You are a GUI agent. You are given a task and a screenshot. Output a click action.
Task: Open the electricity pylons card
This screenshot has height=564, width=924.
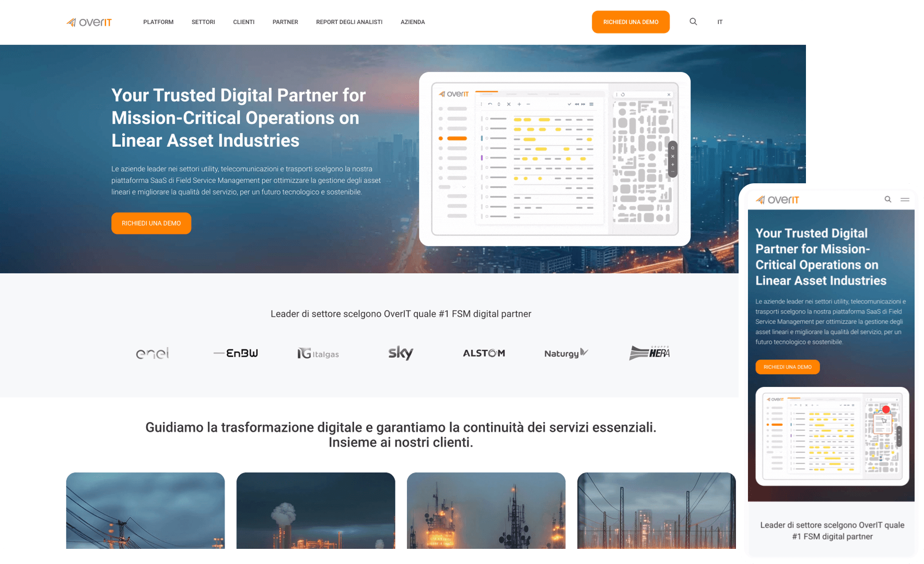tap(656, 510)
